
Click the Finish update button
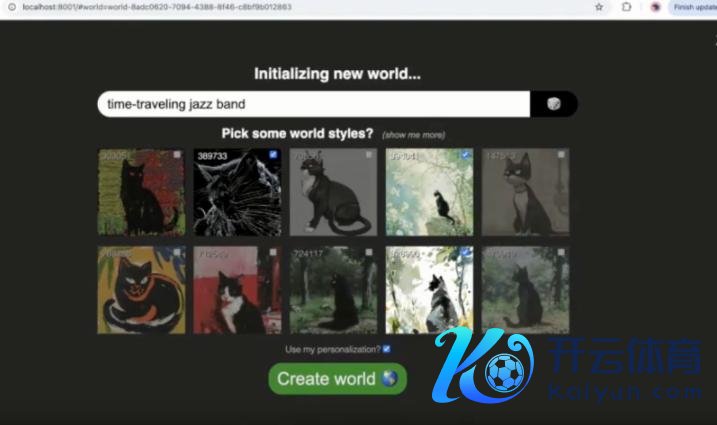pyautogui.click(x=693, y=6)
